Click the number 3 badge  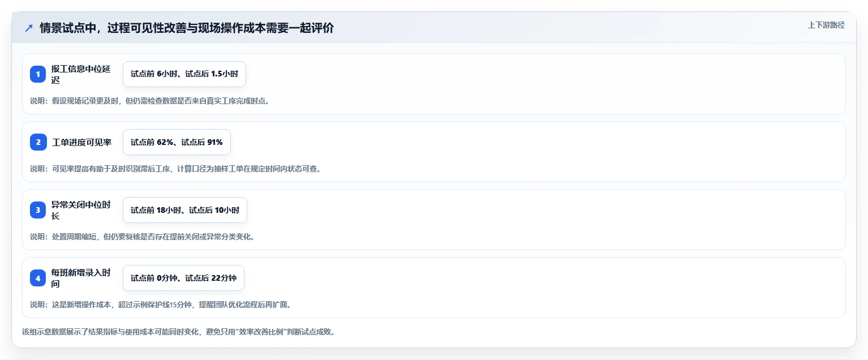pos(38,210)
